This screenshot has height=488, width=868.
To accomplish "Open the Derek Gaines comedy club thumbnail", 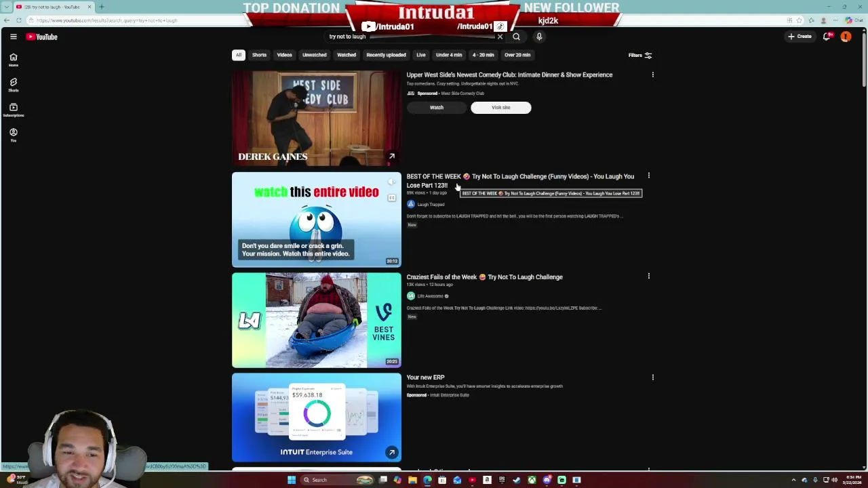I will coord(317,118).
